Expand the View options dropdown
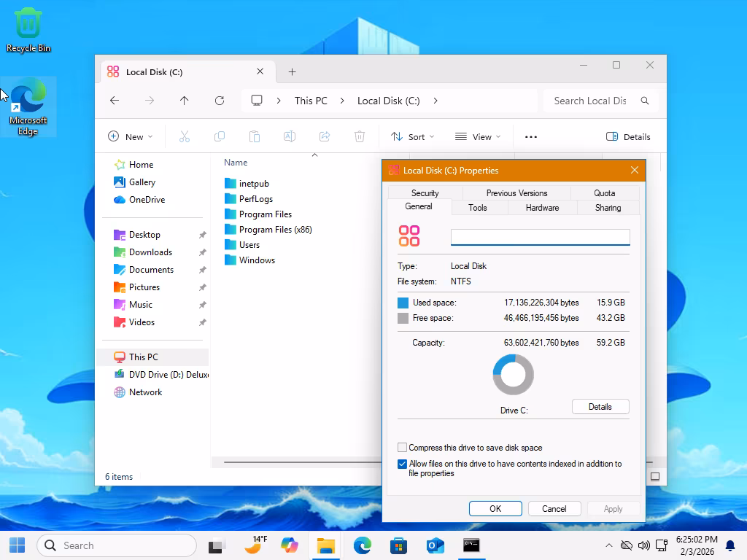 478,136
